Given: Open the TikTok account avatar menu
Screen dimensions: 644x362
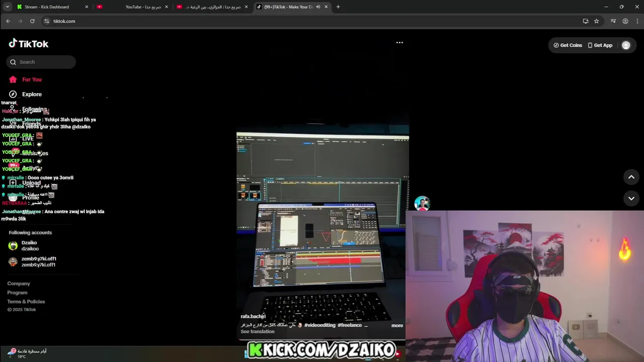Looking at the screenshot, I should [626, 45].
